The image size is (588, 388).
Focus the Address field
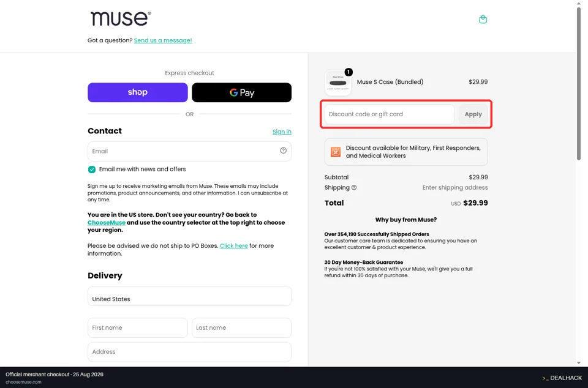pos(189,352)
